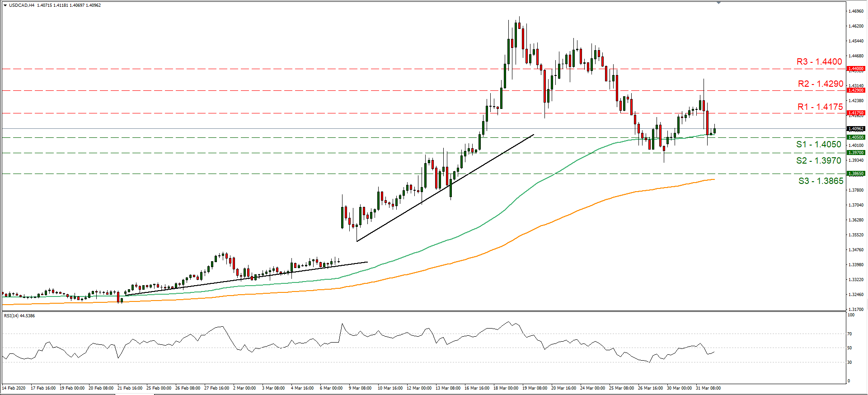Click the 26 Feb 08:00 date label

188,388
